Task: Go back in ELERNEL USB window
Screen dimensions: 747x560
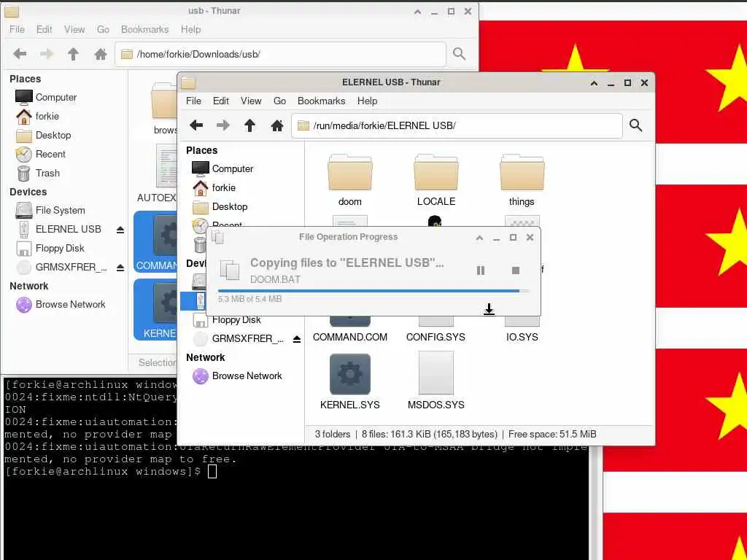Action: (196, 125)
